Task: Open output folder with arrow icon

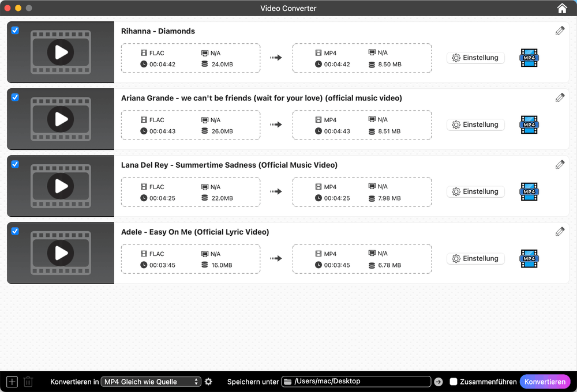Action: point(439,382)
